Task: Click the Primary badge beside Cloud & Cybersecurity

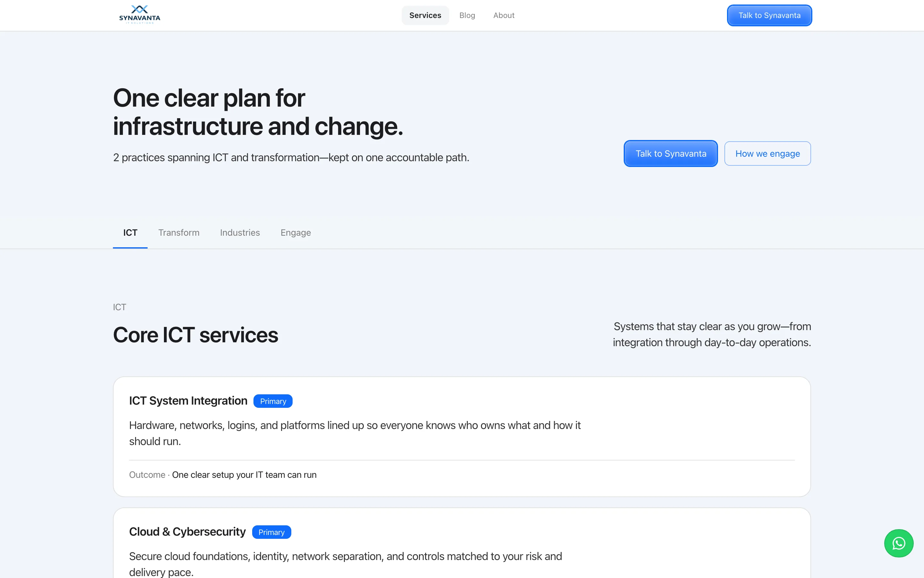Action: click(x=271, y=532)
